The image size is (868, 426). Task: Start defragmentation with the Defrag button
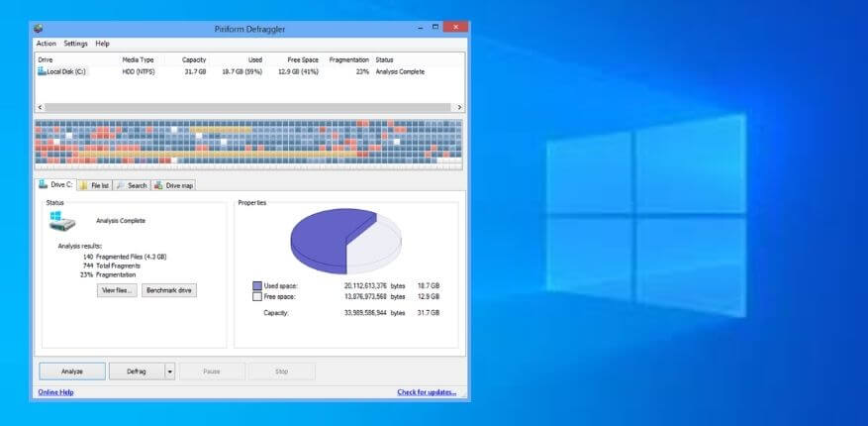(x=136, y=372)
